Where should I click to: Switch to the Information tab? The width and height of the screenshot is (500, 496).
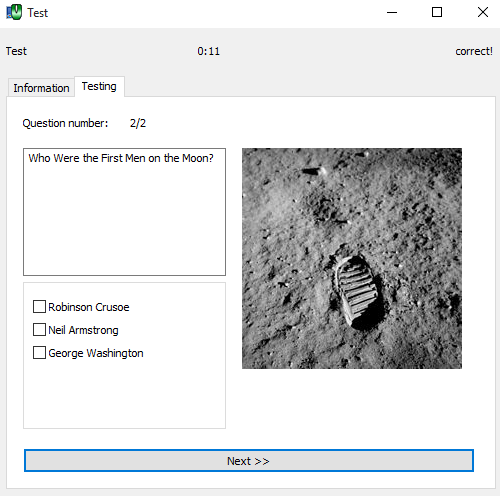(41, 88)
